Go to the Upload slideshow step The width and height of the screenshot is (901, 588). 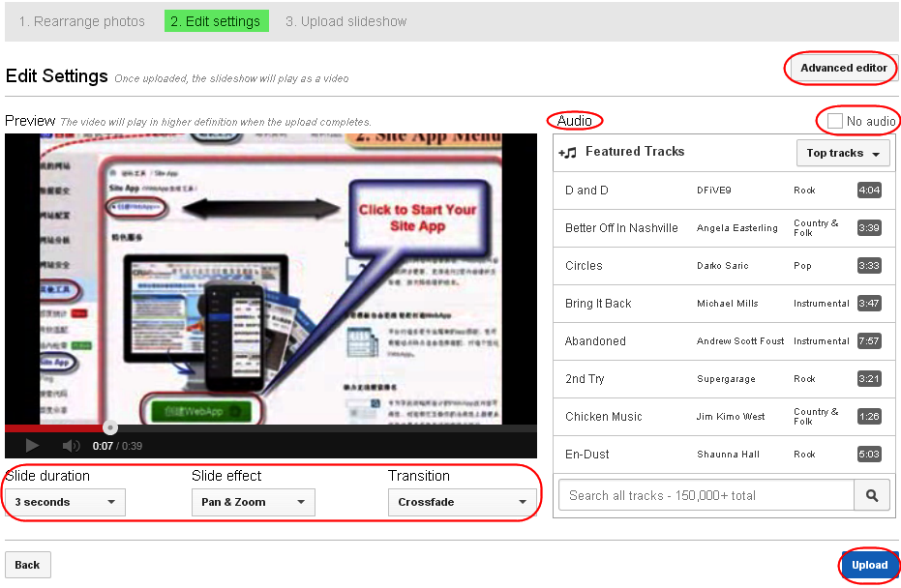point(345,20)
